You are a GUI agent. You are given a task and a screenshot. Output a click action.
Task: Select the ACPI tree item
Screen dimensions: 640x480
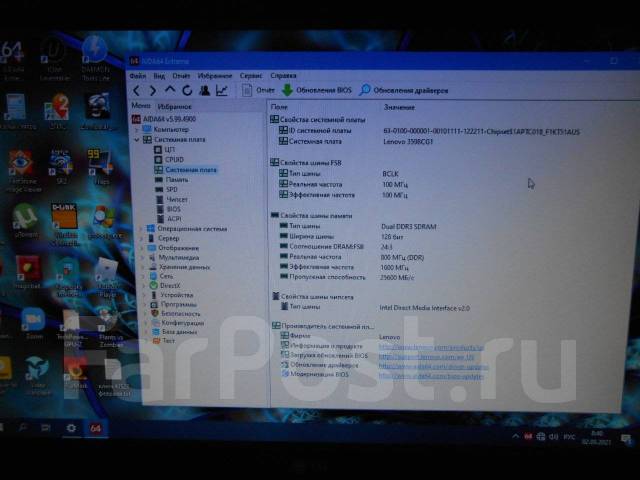(169, 219)
